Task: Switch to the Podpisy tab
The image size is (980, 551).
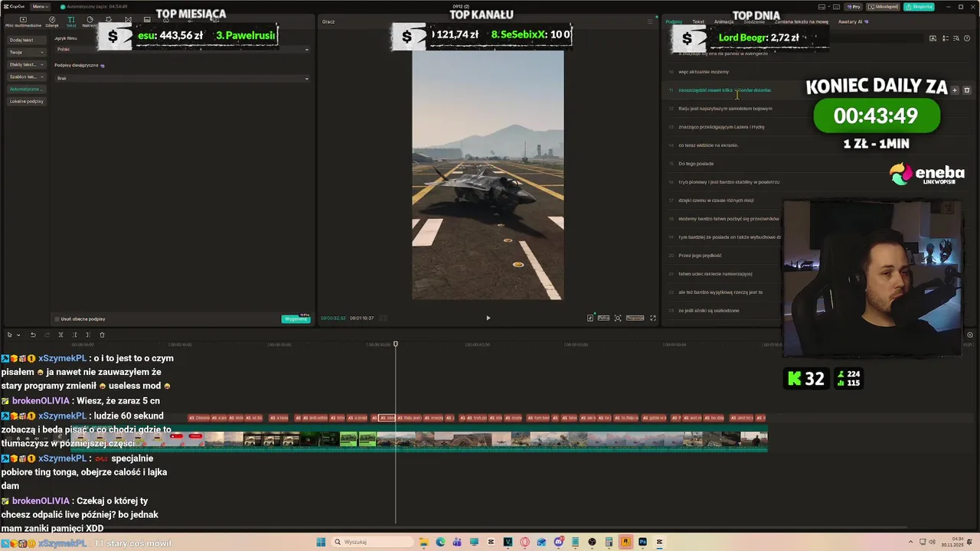Action: click(x=674, y=21)
